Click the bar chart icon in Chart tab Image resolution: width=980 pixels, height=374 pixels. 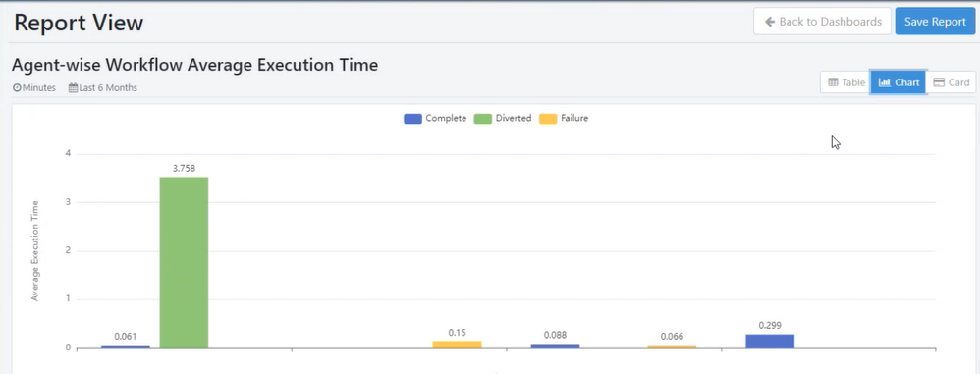click(x=884, y=82)
